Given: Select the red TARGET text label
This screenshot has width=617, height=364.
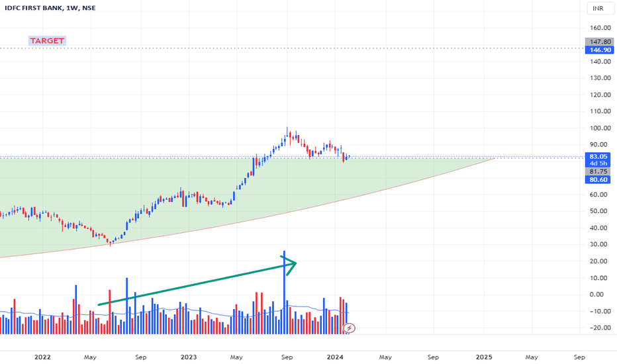Looking at the screenshot, I should pyautogui.click(x=47, y=40).
